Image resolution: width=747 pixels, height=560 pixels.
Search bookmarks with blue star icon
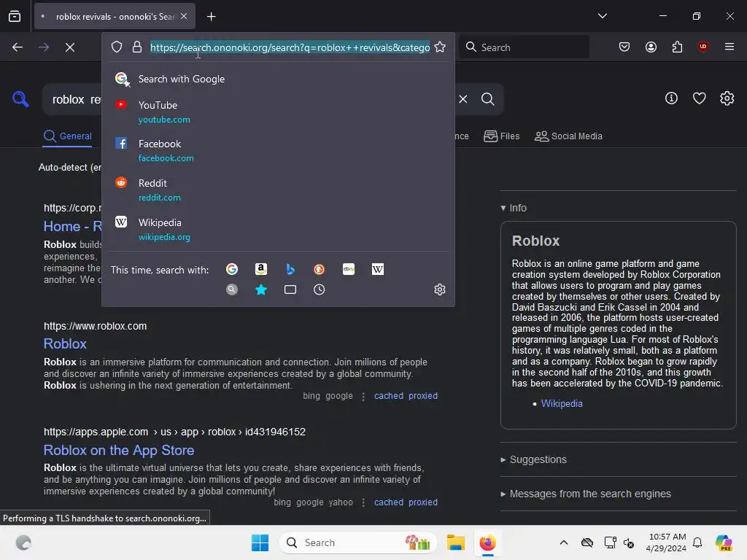coord(261,289)
